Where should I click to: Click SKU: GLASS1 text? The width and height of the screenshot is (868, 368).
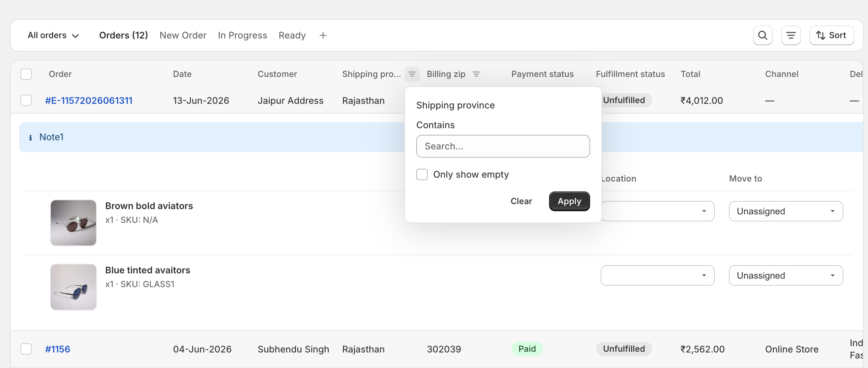(148, 284)
